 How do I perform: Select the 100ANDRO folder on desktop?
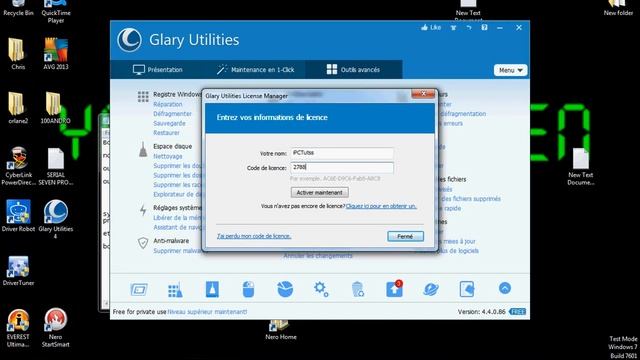pos(56,108)
